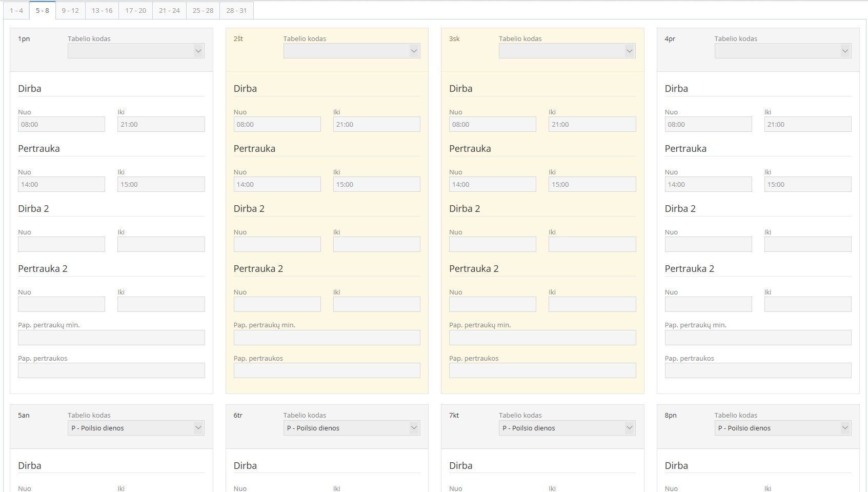Image resolution: width=868 pixels, height=492 pixels.
Task: Open Tabelio kodas dropdown for day 4pr
Action: 783,51
